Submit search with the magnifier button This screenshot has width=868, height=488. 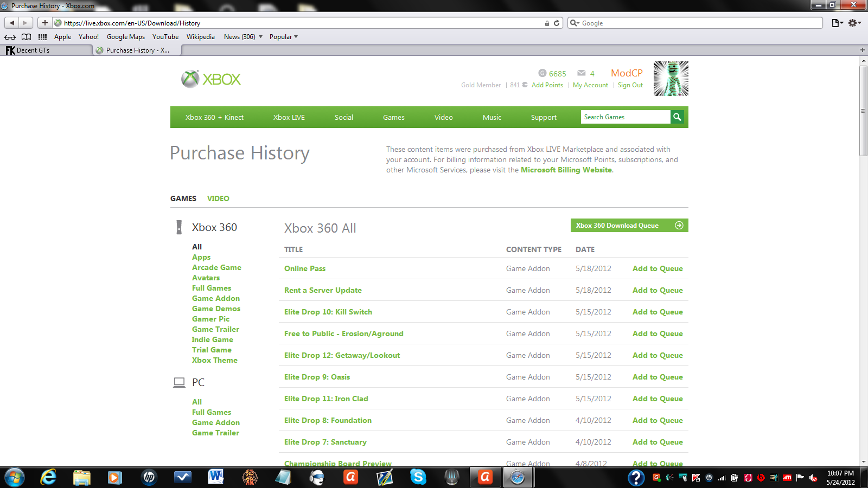click(x=677, y=117)
